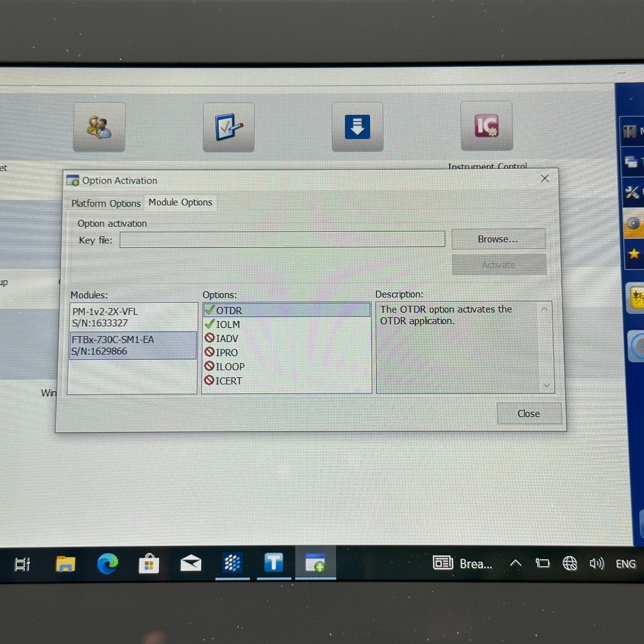644x644 pixels.
Task: Close the Option Activation dialog using Close button
Action: point(529,413)
